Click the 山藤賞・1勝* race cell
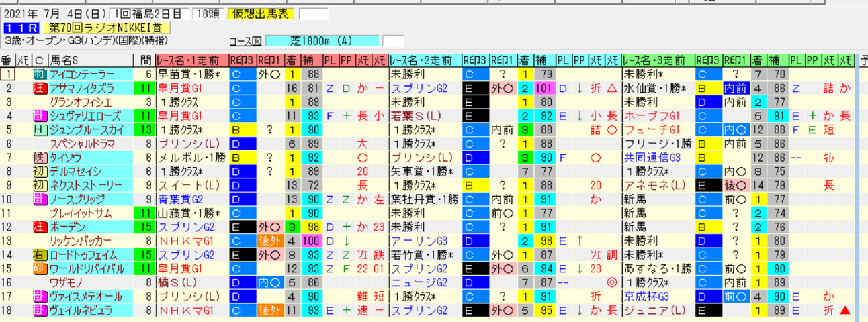The width and height of the screenshot is (868, 322). click(192, 213)
